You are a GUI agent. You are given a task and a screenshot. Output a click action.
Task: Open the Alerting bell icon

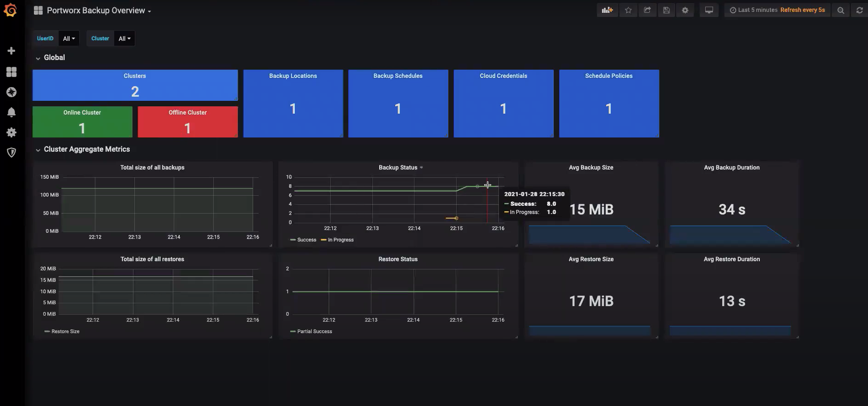[x=11, y=112]
